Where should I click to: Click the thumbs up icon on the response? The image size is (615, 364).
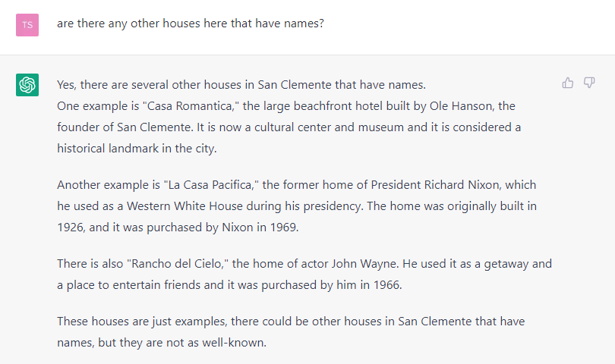(x=567, y=83)
